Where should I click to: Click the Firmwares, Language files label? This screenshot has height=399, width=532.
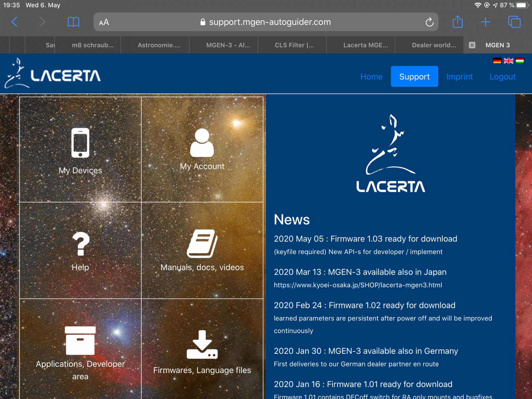click(202, 370)
